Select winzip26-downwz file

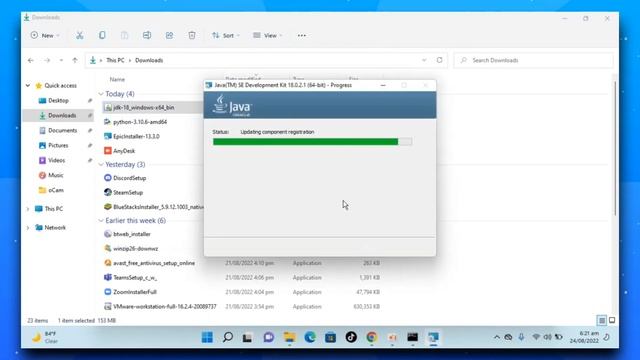pos(136,249)
